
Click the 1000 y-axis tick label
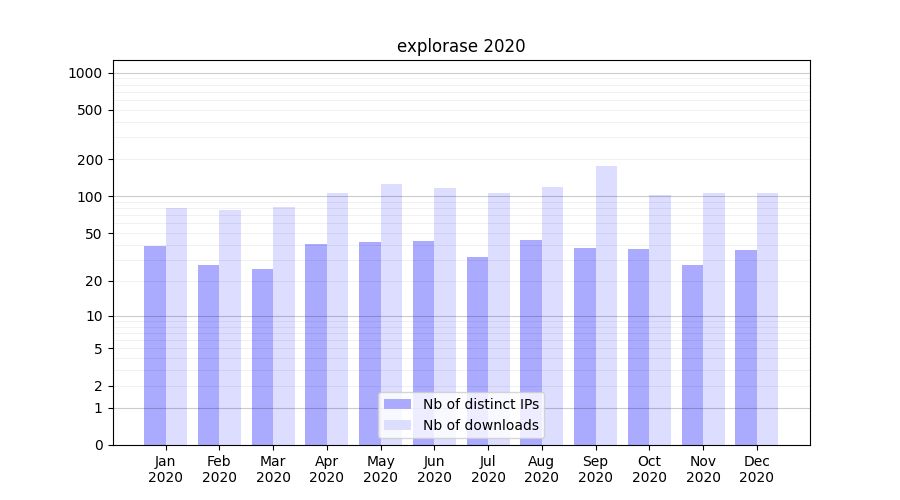click(85, 73)
